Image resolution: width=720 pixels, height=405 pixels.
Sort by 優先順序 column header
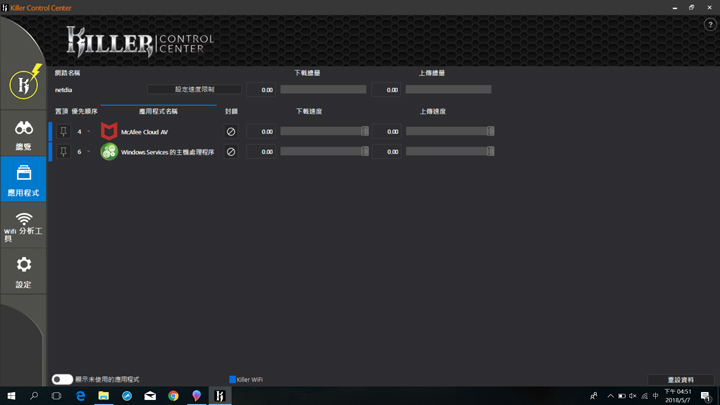(x=84, y=111)
